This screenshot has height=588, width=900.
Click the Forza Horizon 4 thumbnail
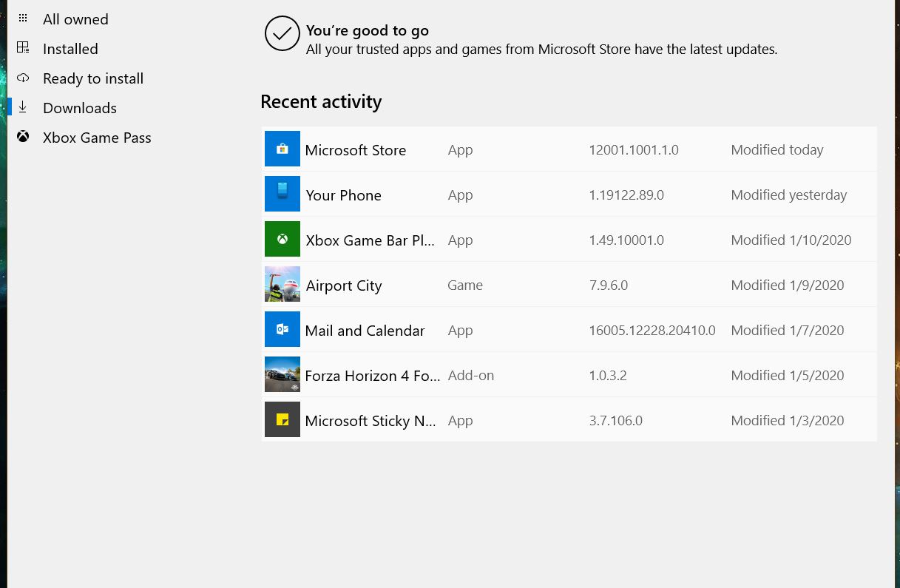282,374
